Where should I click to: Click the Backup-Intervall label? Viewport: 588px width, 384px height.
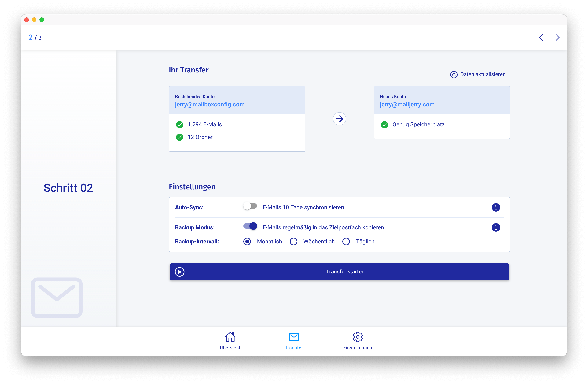[x=197, y=241]
